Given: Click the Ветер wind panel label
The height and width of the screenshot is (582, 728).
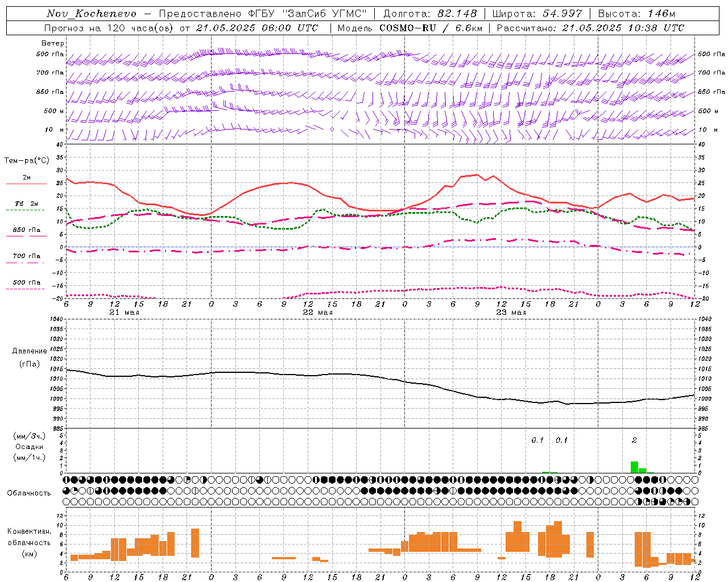Looking at the screenshot, I should (x=53, y=43).
